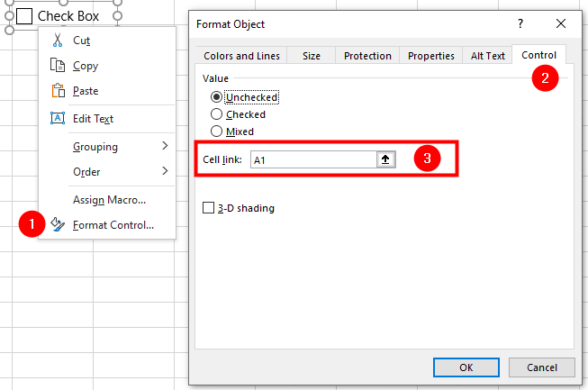
Task: Click the Cut scissors icon
Action: point(58,41)
